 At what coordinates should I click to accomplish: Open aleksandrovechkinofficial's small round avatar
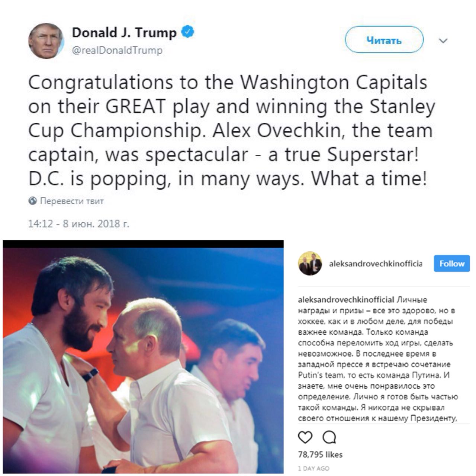coord(310,263)
